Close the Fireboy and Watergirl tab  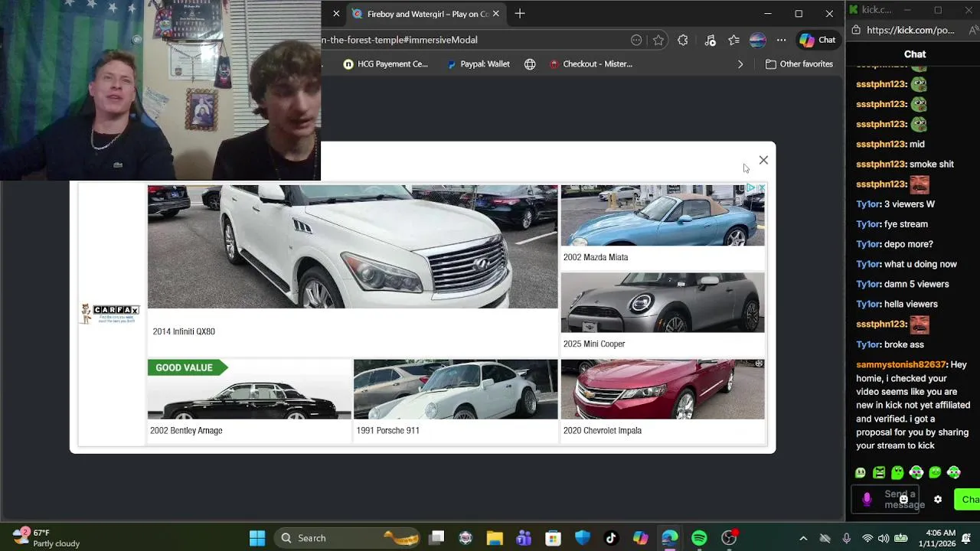click(495, 14)
